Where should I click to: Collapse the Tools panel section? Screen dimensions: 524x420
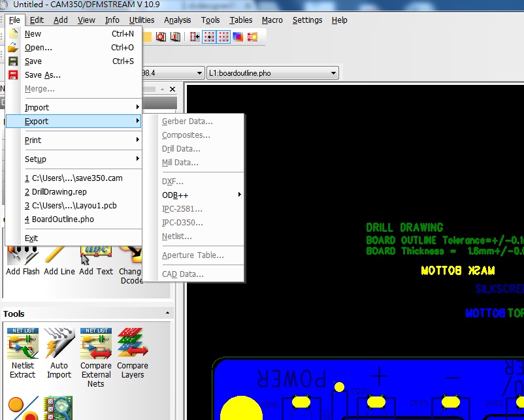(167, 313)
